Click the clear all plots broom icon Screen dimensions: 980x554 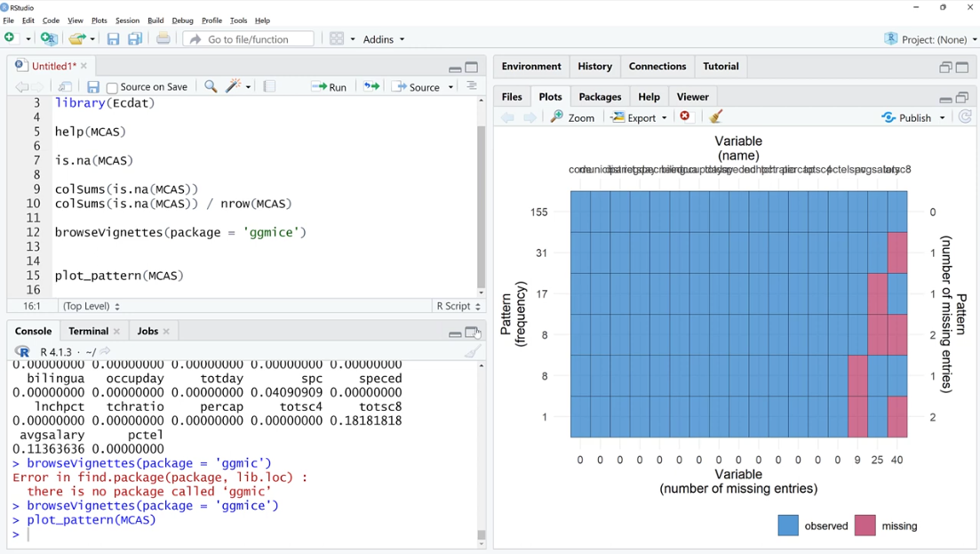tap(716, 116)
